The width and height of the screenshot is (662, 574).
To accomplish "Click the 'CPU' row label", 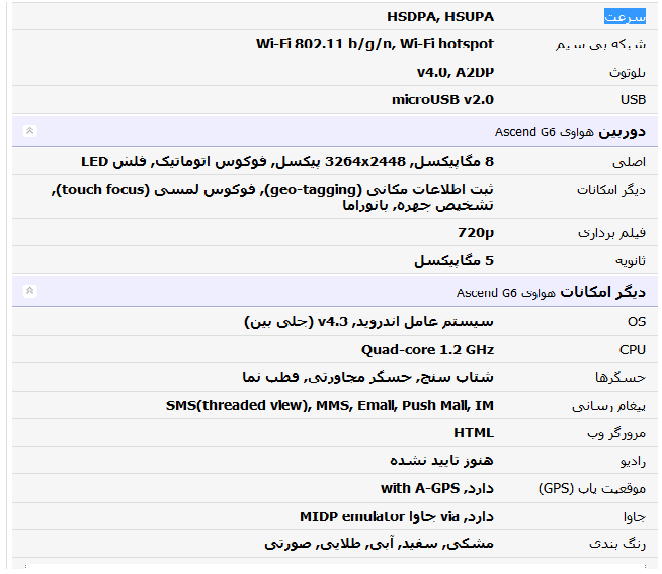I will pyautogui.click(x=632, y=349).
